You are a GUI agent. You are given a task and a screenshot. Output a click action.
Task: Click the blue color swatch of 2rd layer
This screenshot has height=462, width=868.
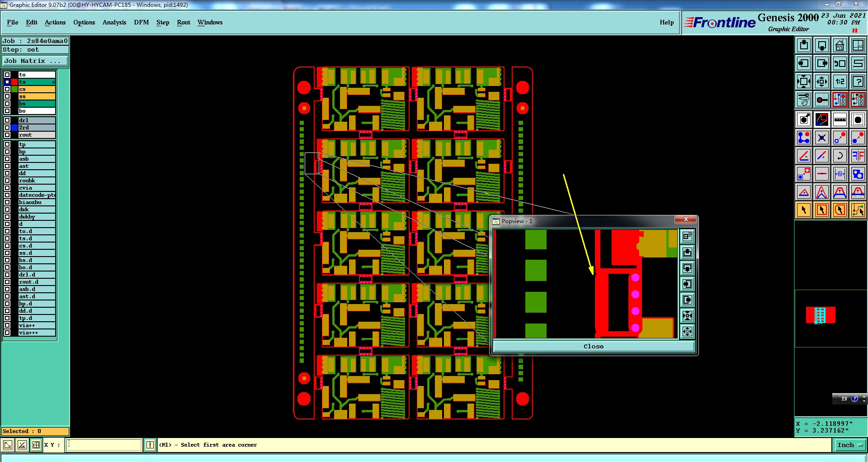coord(14,128)
